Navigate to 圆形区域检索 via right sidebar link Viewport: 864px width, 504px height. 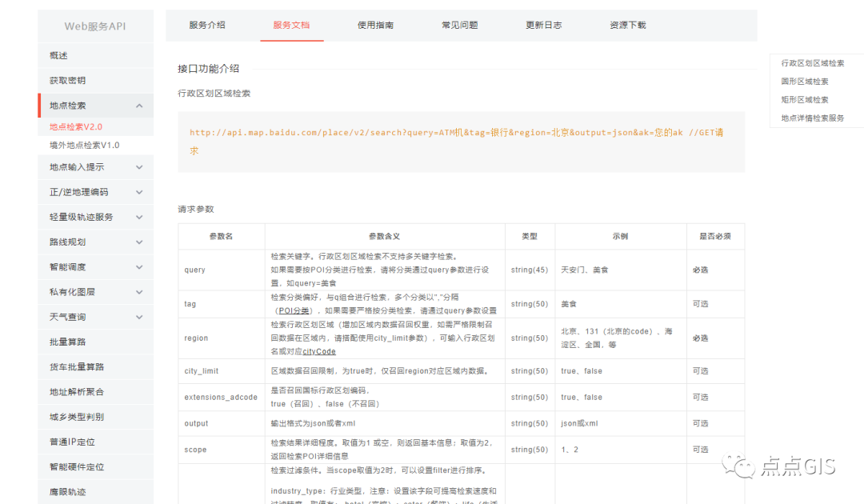pos(805,81)
